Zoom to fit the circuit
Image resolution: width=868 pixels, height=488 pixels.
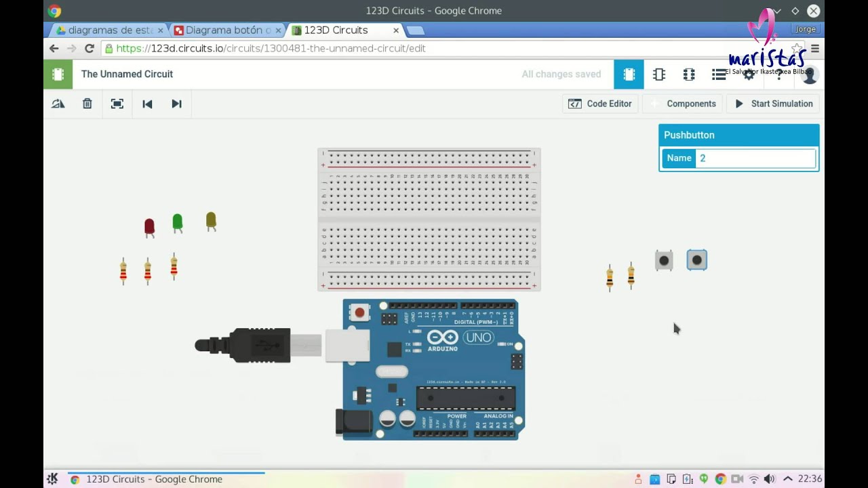[x=117, y=104]
